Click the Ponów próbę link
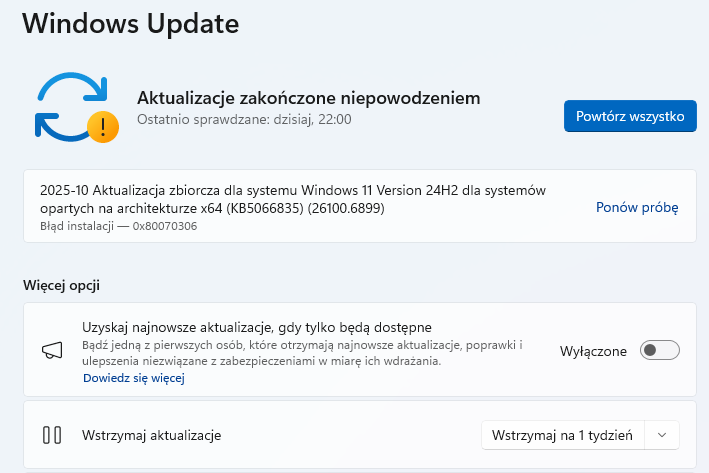Screen dimensions: 709x473 pyautogui.click(x=637, y=208)
